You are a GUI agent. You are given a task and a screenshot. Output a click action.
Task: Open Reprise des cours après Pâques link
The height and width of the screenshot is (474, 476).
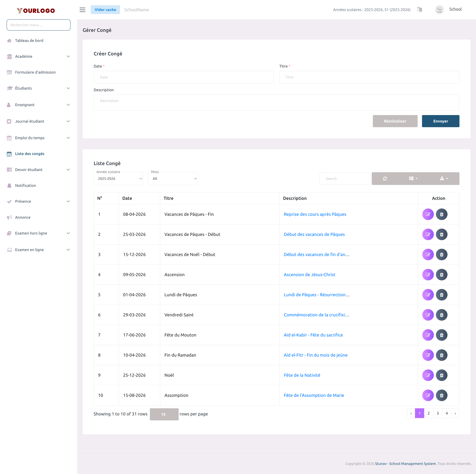coord(315,214)
